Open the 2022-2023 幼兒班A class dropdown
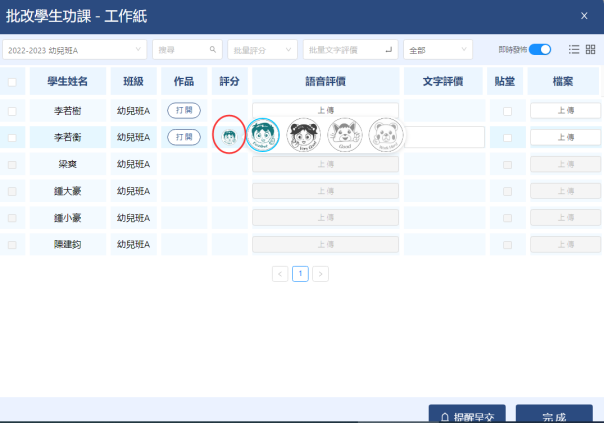The image size is (604, 423). pyautogui.click(x=74, y=49)
